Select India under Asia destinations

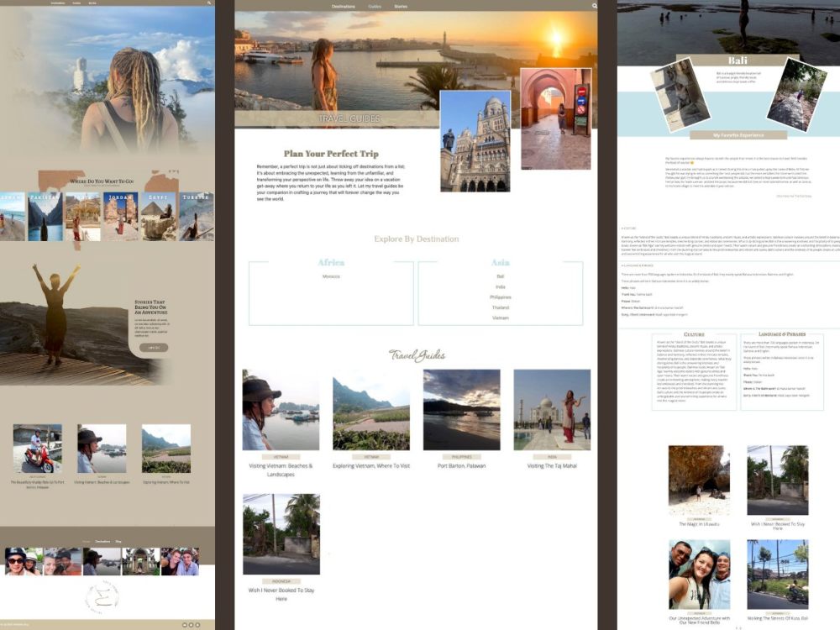coord(501,286)
